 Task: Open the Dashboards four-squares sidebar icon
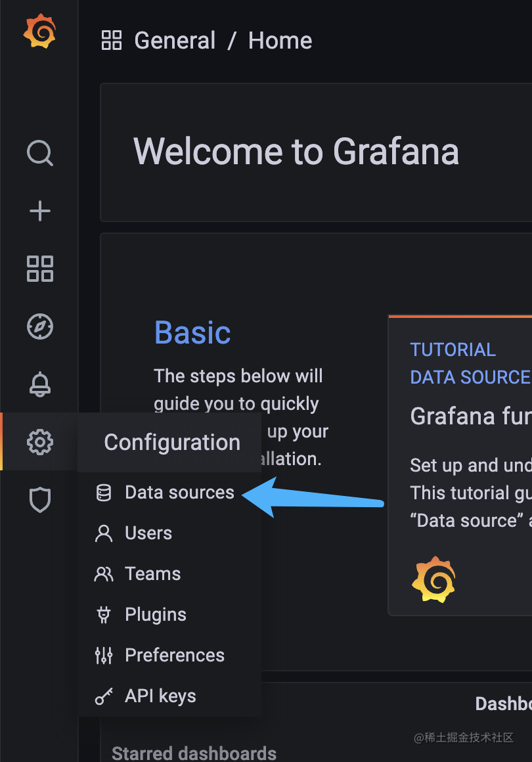pos(39,269)
